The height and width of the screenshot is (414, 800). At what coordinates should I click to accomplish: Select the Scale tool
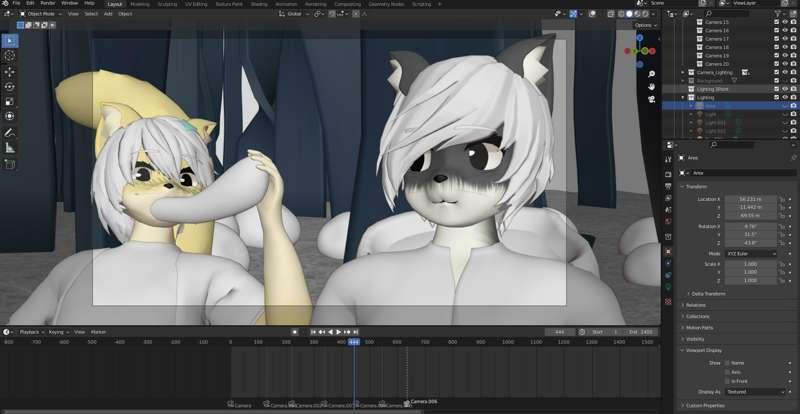click(10, 101)
